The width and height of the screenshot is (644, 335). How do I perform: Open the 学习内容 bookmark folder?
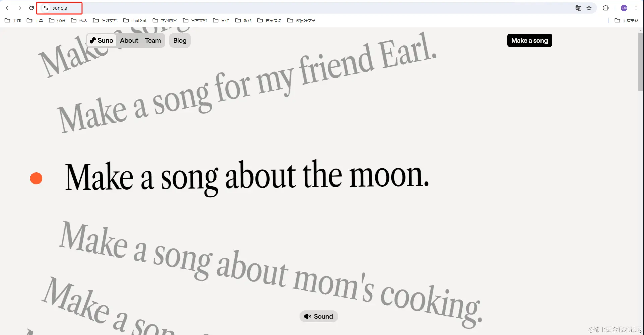coord(165,20)
